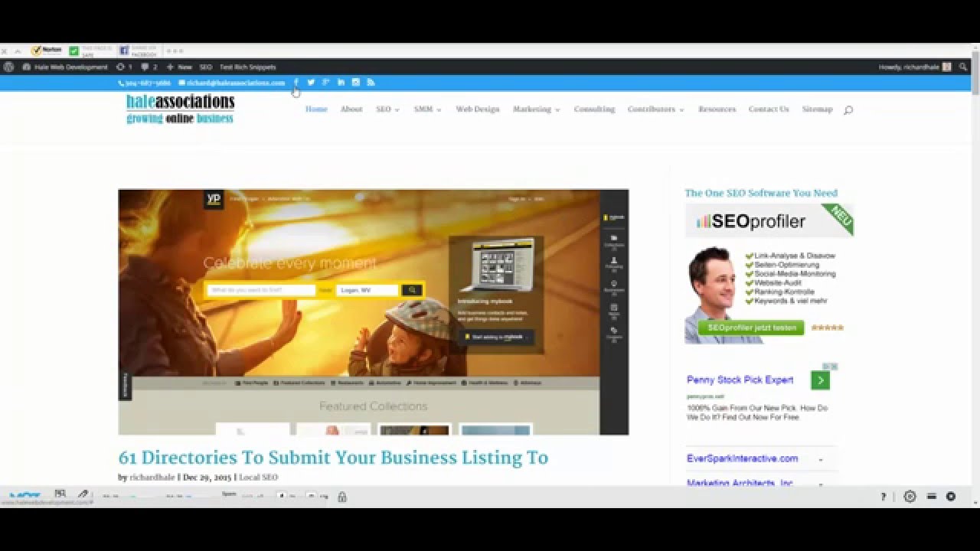Open the Twitter icon in blue bar
Viewport: 980px width, 551px height.
coord(311,83)
